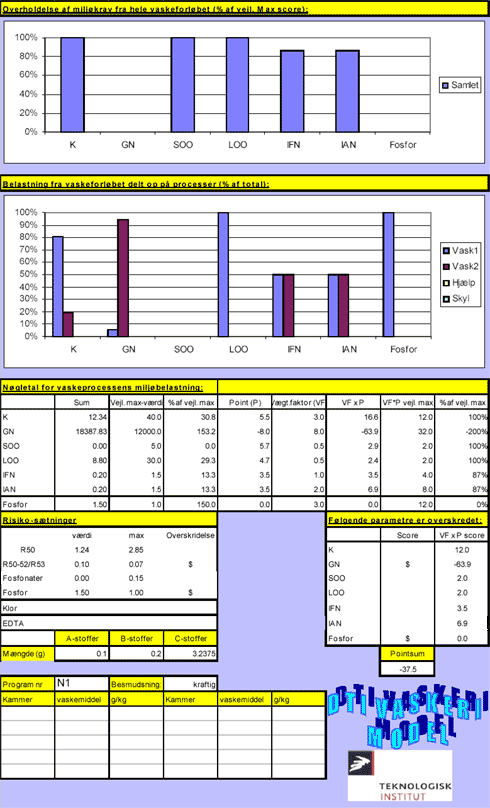Viewport: 490px width, 808px height.
Task: Click the K bar in the top chart
Action: pos(73,85)
